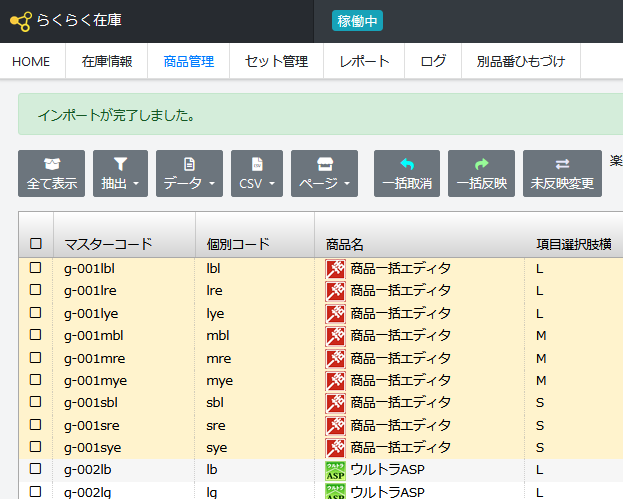Check the g-002lg row checkbox
Screen dimensions: 623x499
click(36, 491)
